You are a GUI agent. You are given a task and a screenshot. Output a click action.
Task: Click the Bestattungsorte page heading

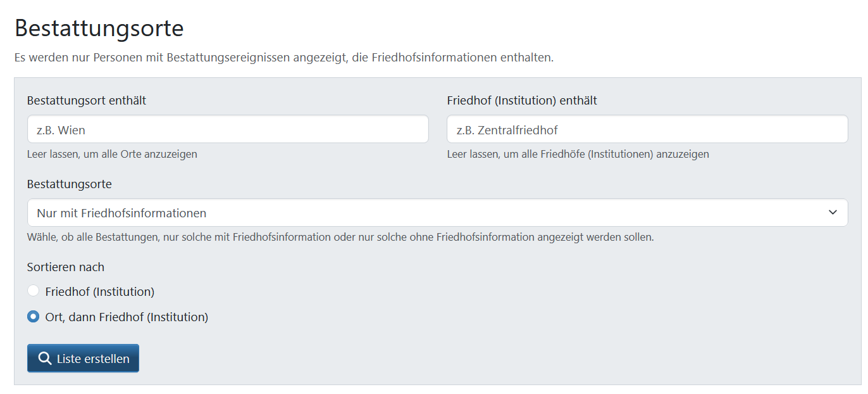tap(98, 28)
